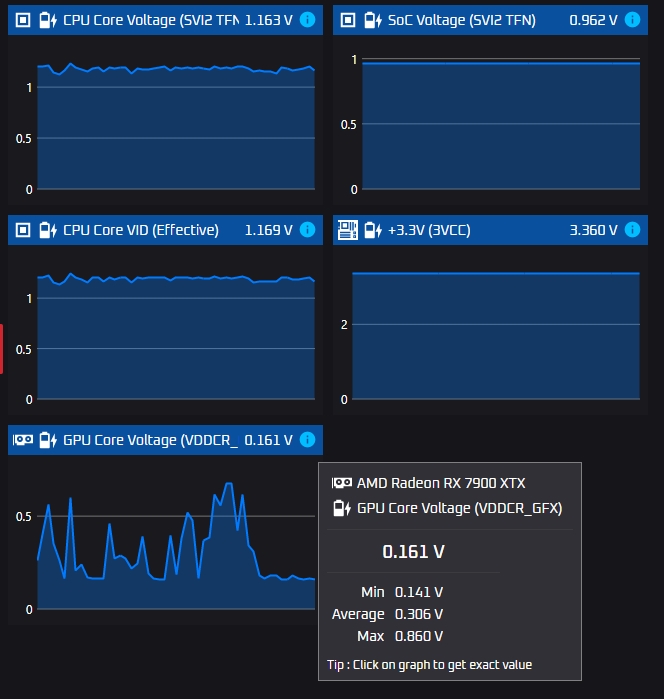Click info icon on CPU Core Voltage panel

[x=307, y=20]
